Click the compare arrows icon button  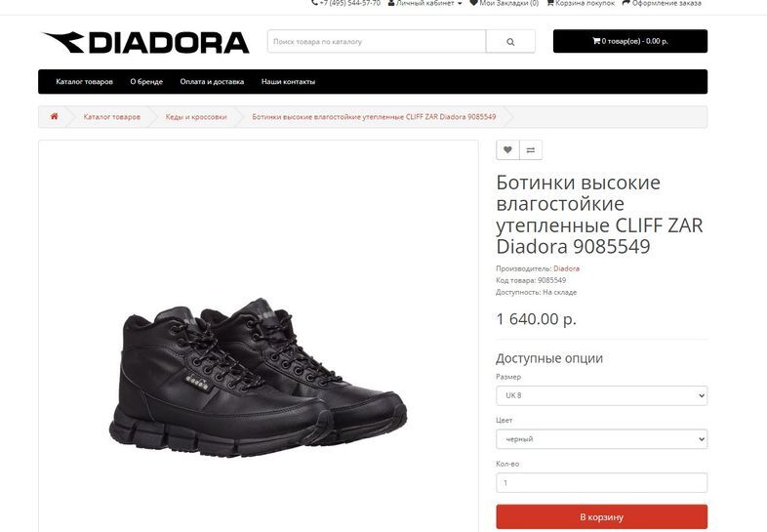click(x=531, y=149)
